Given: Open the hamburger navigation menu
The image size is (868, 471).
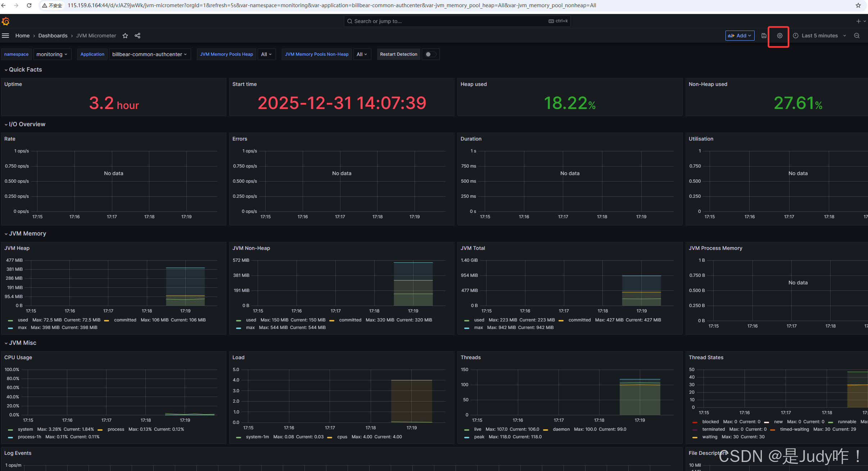Looking at the screenshot, I should click(x=5, y=36).
